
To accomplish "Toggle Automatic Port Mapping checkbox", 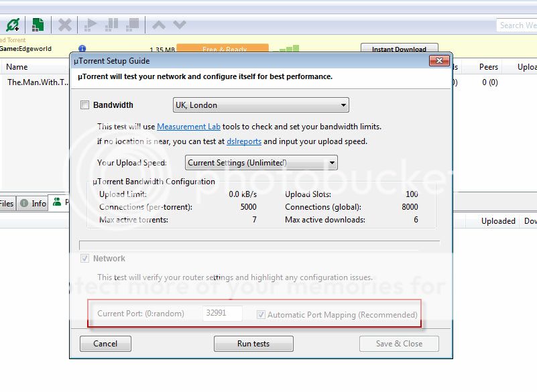I will 261,314.
